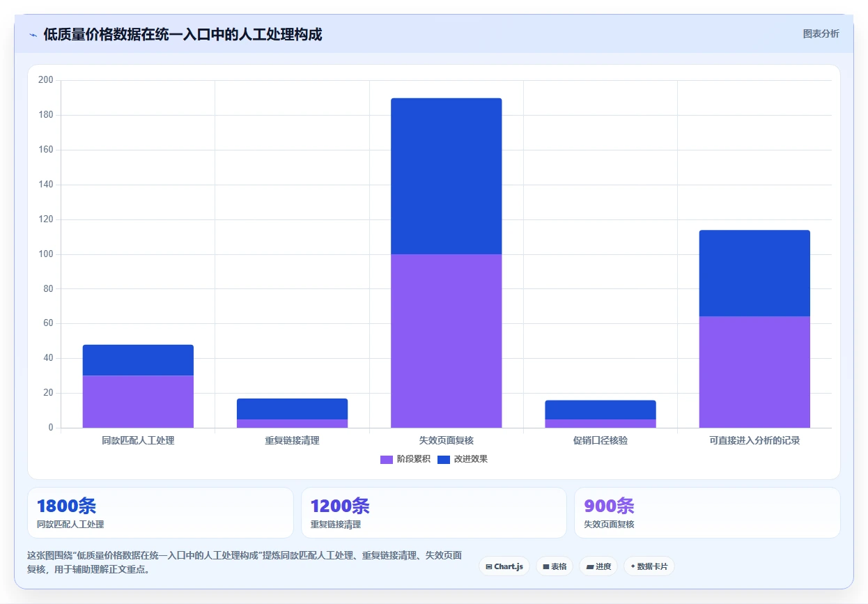
Task: Click the 阶段累积 legend label
Action: pos(414,459)
